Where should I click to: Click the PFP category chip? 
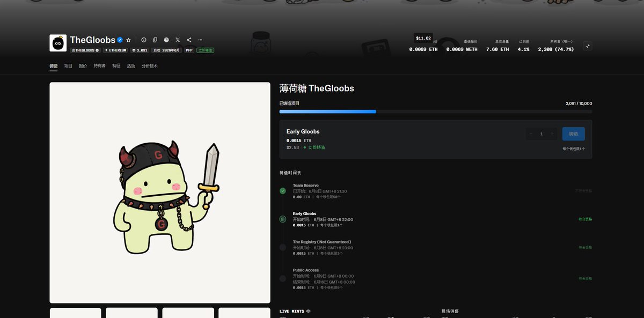(189, 50)
